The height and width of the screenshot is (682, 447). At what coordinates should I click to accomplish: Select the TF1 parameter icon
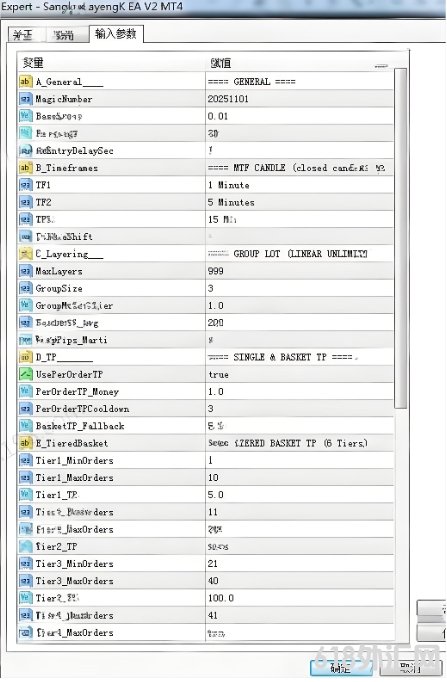point(25,185)
